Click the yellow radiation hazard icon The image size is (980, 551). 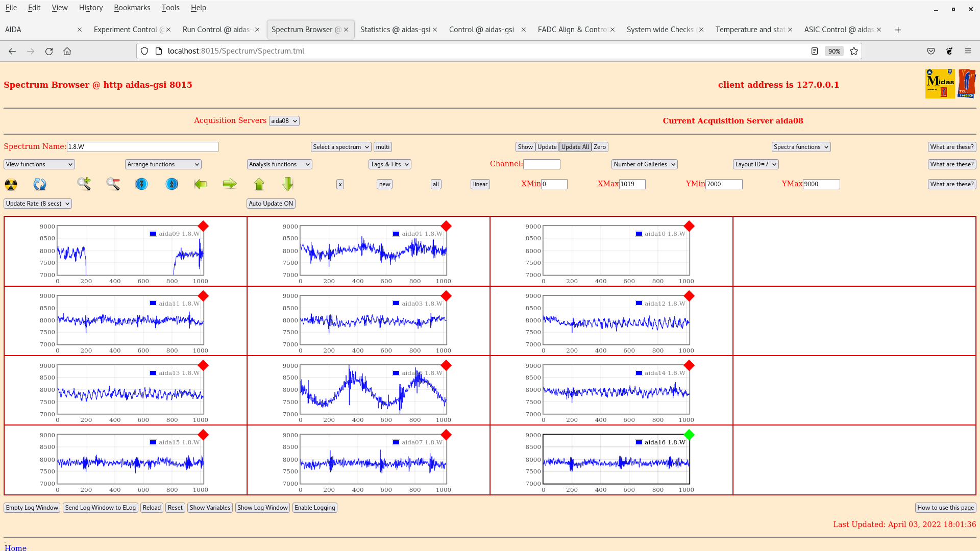click(x=11, y=184)
